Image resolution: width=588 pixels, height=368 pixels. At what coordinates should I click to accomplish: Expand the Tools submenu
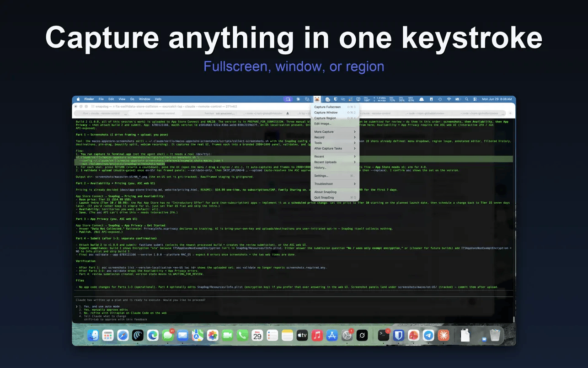coord(335,143)
